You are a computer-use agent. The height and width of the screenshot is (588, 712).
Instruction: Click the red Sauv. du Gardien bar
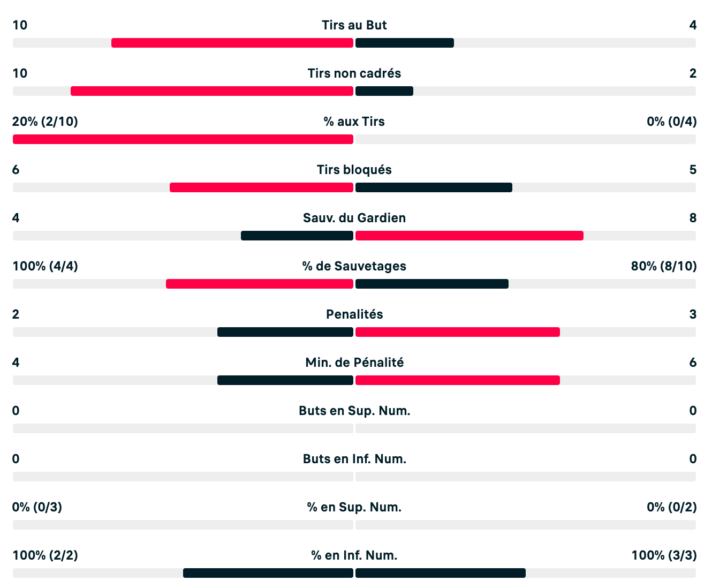469,236
